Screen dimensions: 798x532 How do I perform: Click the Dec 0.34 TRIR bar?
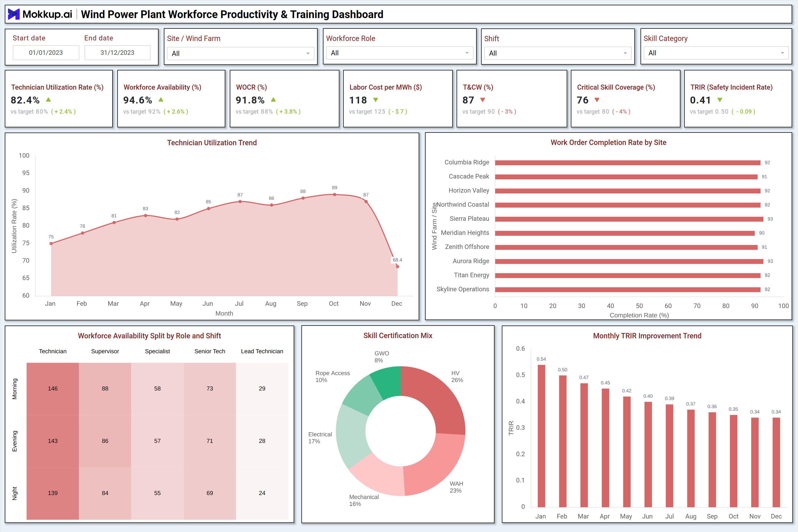pos(776,462)
